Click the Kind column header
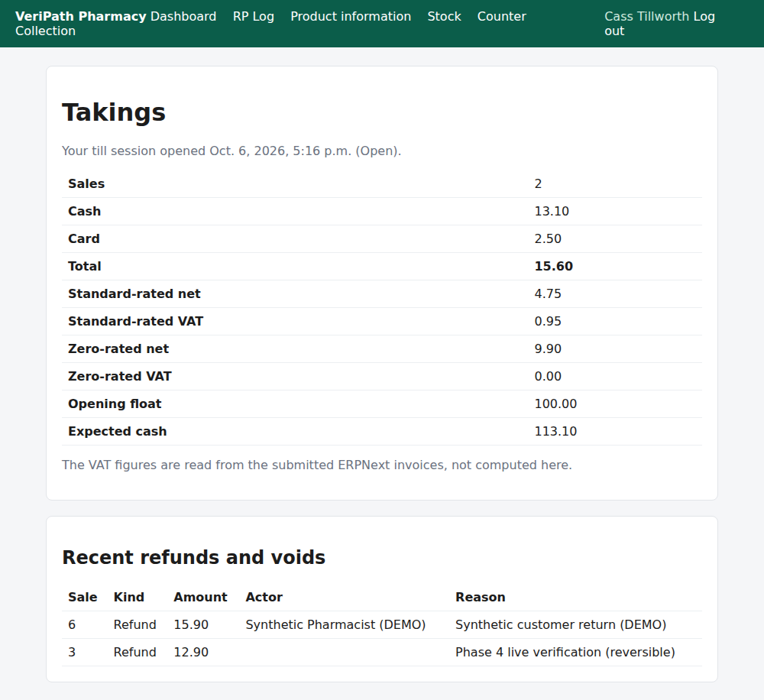 tap(128, 597)
